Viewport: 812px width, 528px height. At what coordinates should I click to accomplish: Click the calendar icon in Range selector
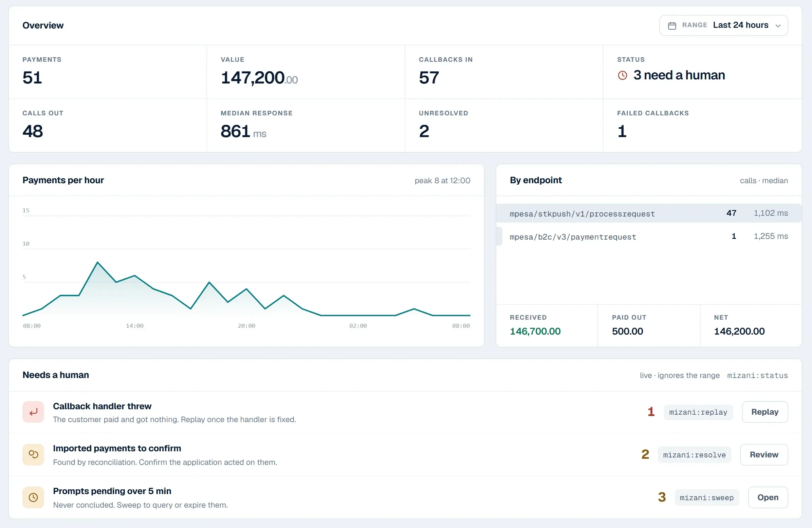[x=672, y=25]
